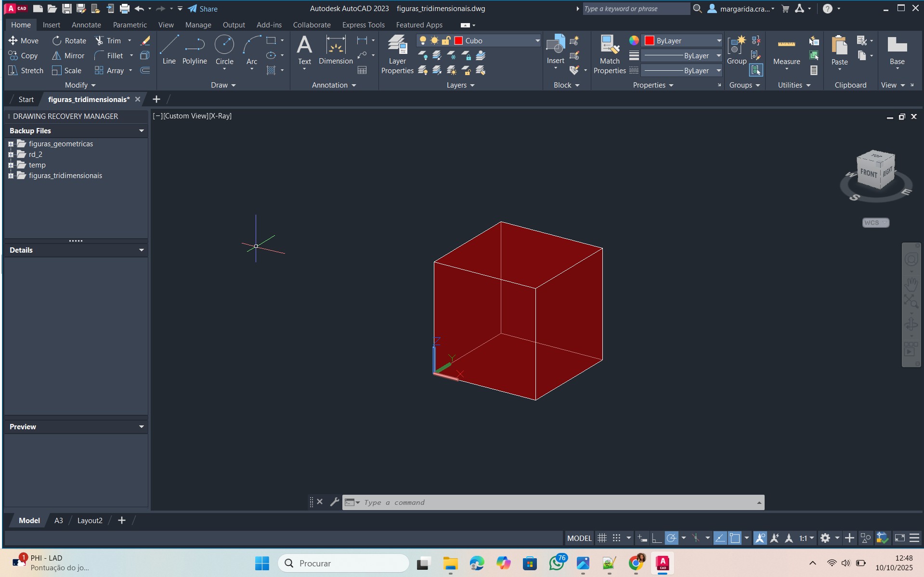The width and height of the screenshot is (924, 577).
Task: Click the Share button
Action: tap(203, 9)
